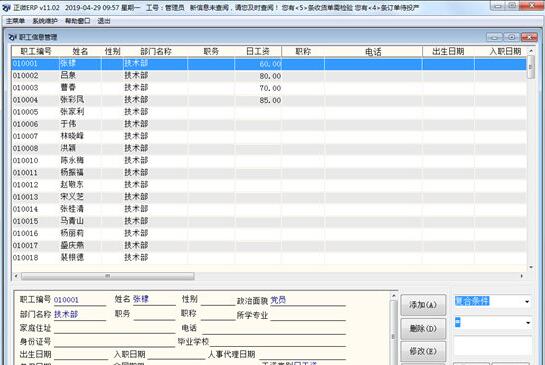The width and height of the screenshot is (545, 365).
Task: Click the 添加(A) button
Action: pos(423,305)
